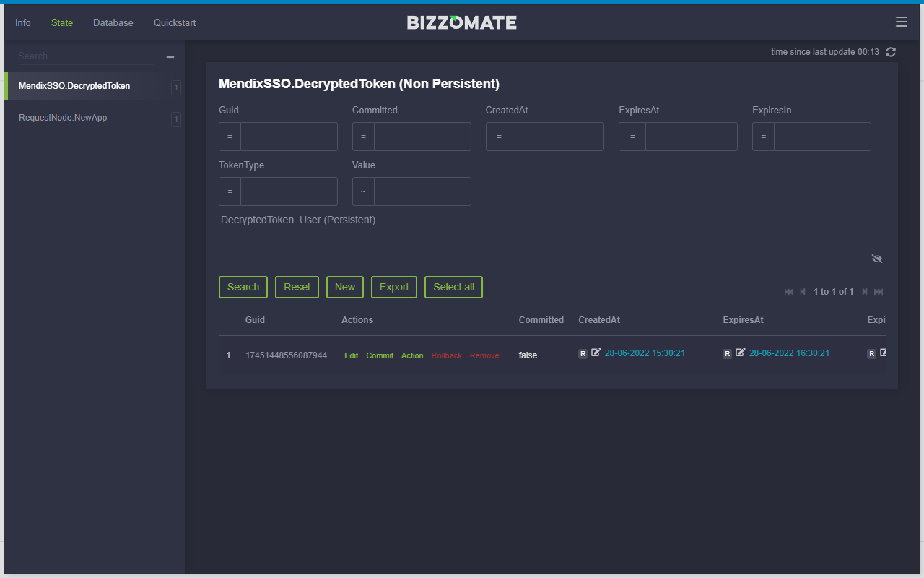Click Action link in row 1
The width and height of the screenshot is (924, 578).
click(412, 355)
